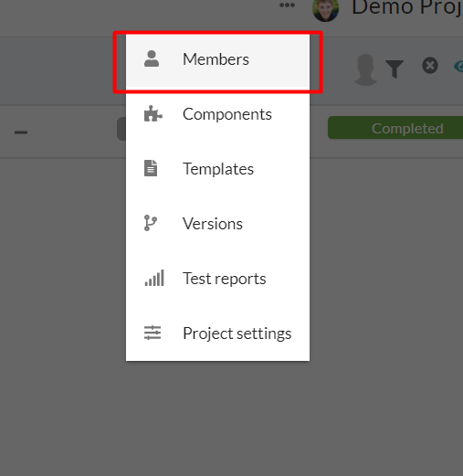Collapse the row using the minus sign
Screen dimensions: 463x476
(x=21, y=132)
